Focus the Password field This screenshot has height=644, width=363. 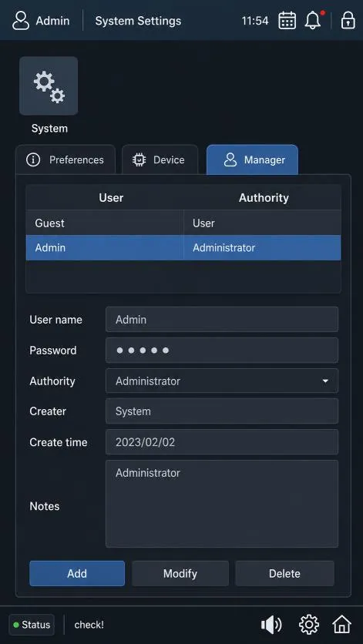222,351
